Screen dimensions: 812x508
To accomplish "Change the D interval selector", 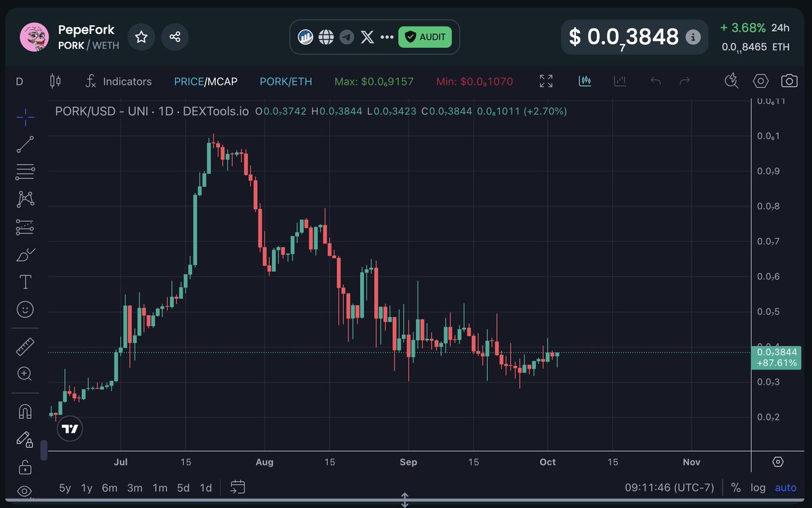I will click(x=20, y=82).
